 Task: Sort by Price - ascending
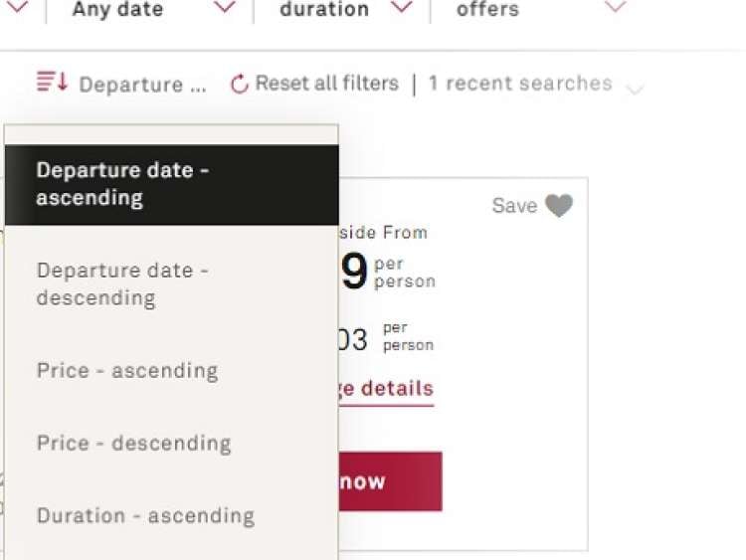tap(127, 370)
